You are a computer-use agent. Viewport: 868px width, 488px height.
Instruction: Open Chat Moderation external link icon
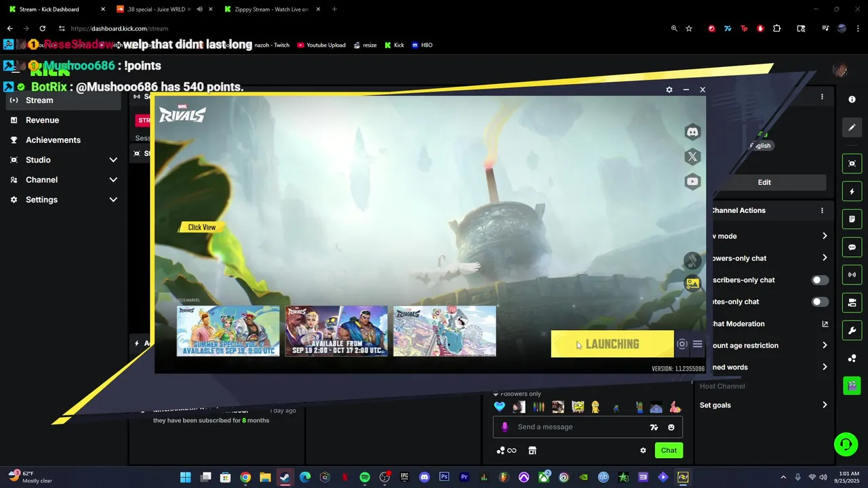coord(825,324)
